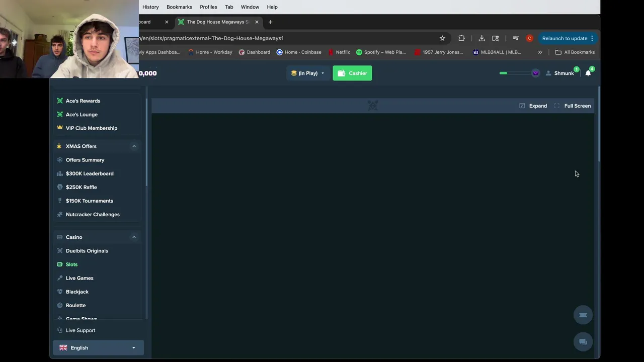
Task: Open the browser Extensions puzzle icon
Action: point(461,38)
